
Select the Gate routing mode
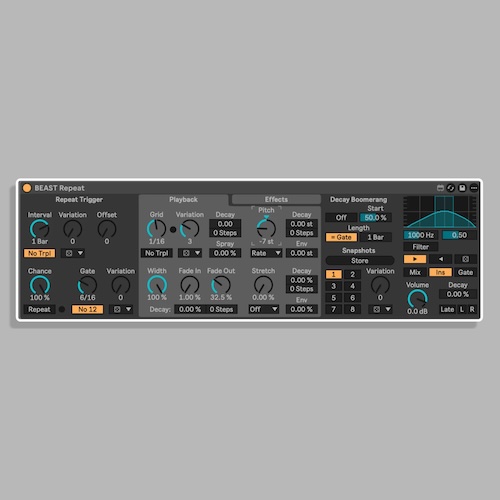pos(465,272)
